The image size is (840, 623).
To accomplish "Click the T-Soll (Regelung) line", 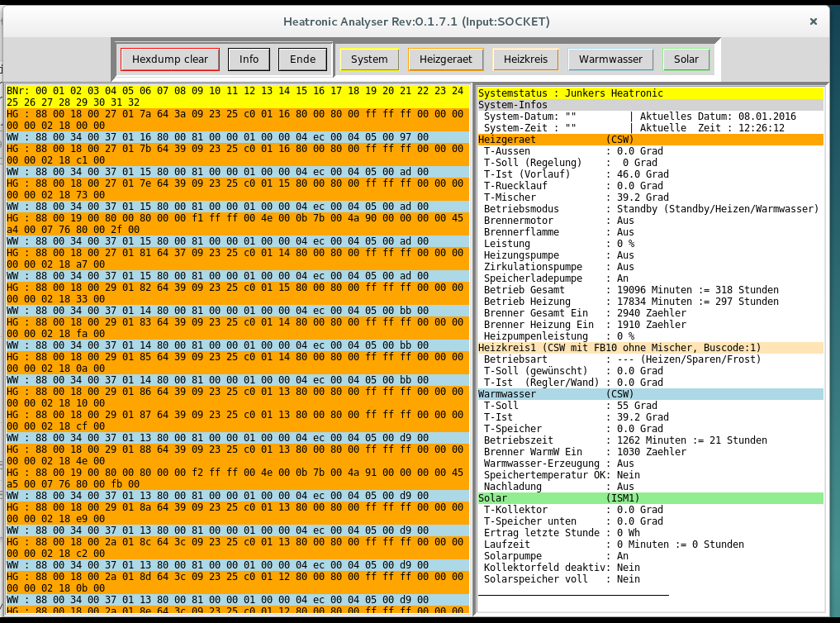I will click(x=570, y=163).
